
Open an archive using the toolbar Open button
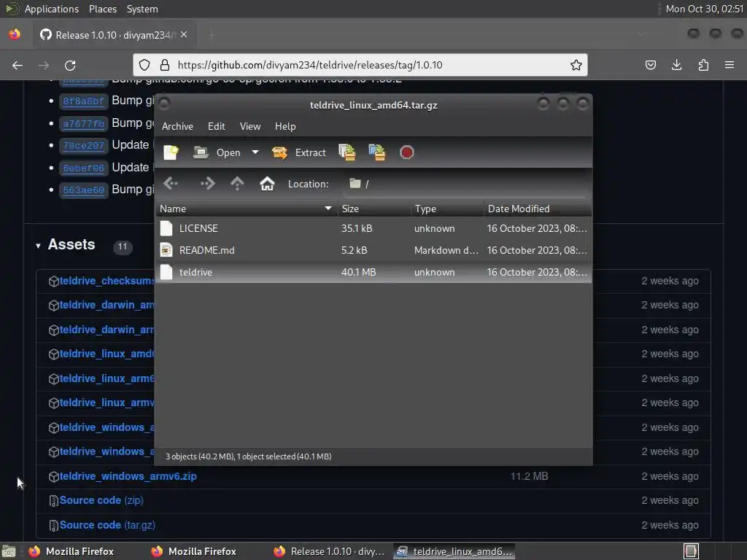point(217,153)
